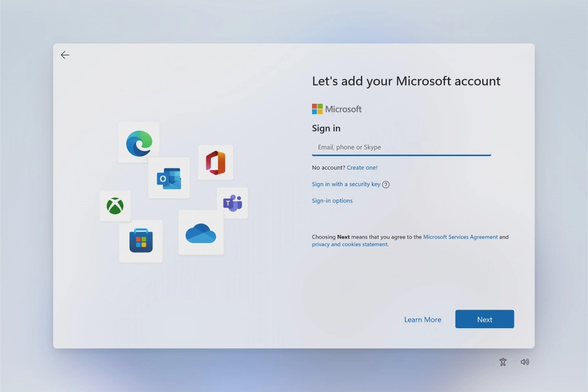Open the Microsoft Office icon
Screen dimensions: 588x392
pyautogui.click(x=216, y=163)
